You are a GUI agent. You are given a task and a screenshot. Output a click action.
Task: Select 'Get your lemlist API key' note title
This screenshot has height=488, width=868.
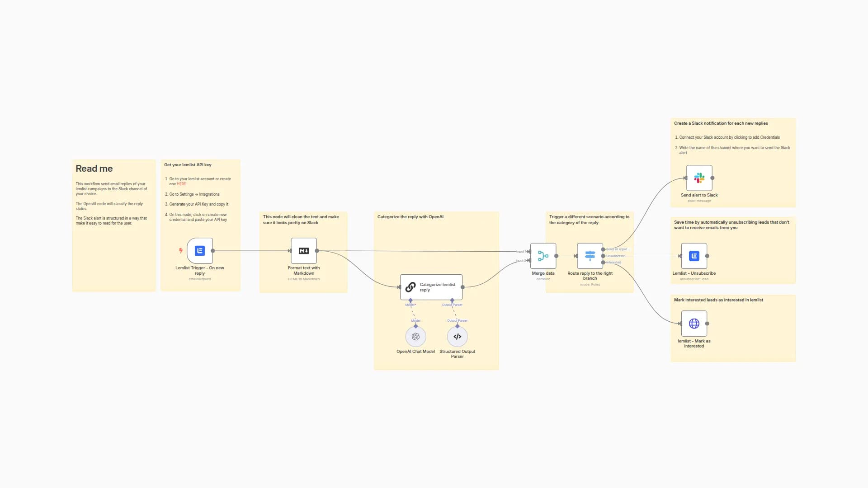point(188,165)
